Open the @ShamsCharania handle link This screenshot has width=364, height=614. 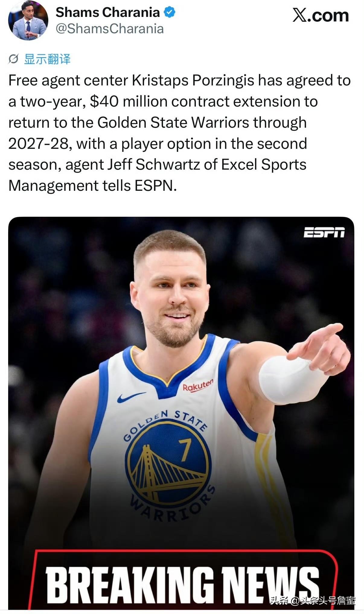(x=110, y=29)
